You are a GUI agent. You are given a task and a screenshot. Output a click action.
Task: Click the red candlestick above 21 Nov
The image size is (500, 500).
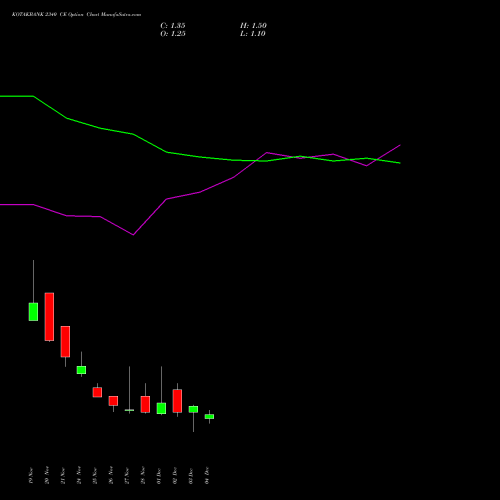coord(65,341)
